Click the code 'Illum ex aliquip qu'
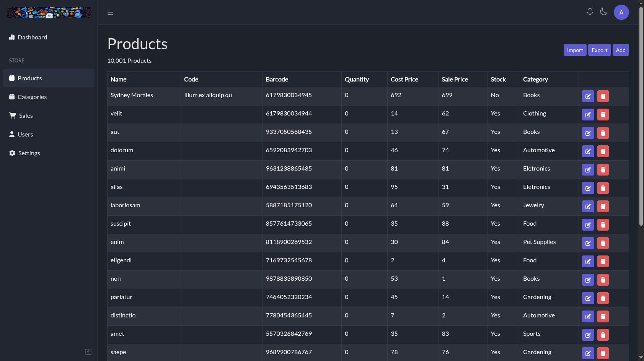Screen dimensions: 644x361 tap(208, 95)
